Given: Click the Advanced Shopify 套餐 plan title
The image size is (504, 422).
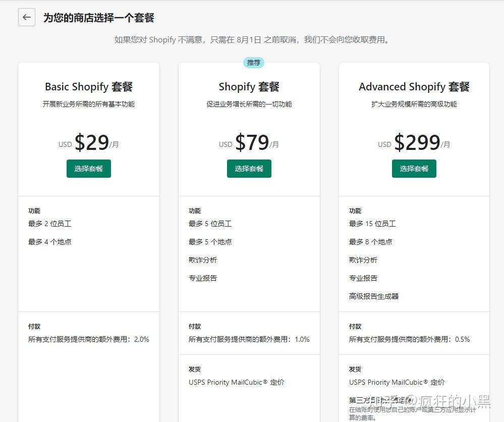Looking at the screenshot, I should (x=414, y=86).
